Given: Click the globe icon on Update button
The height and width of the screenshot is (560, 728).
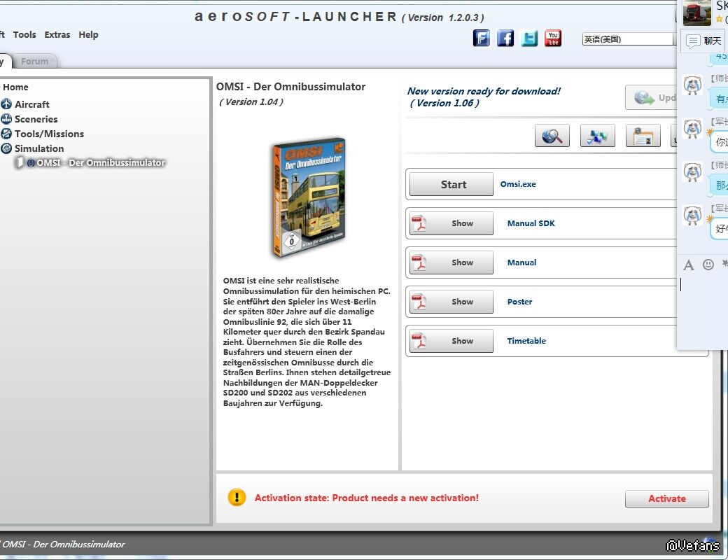Looking at the screenshot, I should tap(644, 97).
